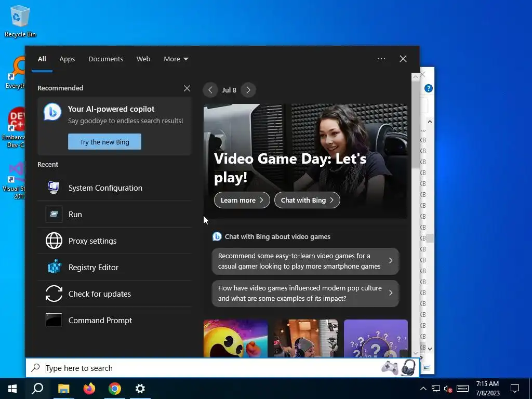Open the touch keyboard tray icon
532x399 pixels.
(462, 389)
